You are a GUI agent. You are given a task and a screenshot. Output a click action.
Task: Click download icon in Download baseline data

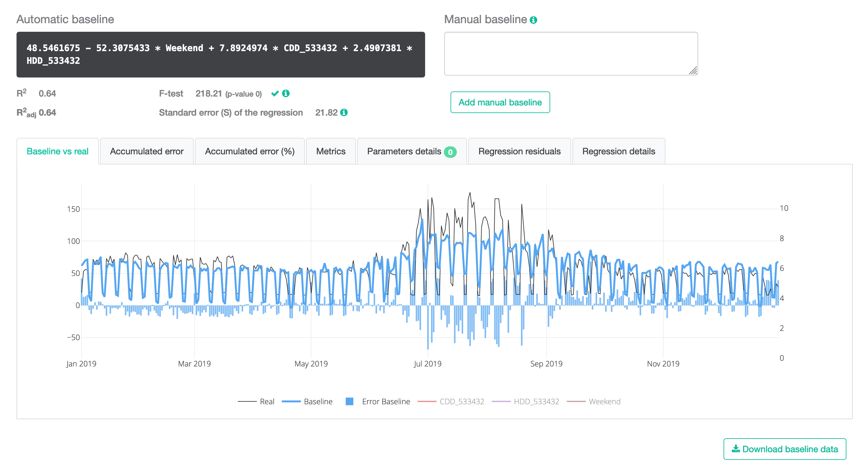click(736, 448)
